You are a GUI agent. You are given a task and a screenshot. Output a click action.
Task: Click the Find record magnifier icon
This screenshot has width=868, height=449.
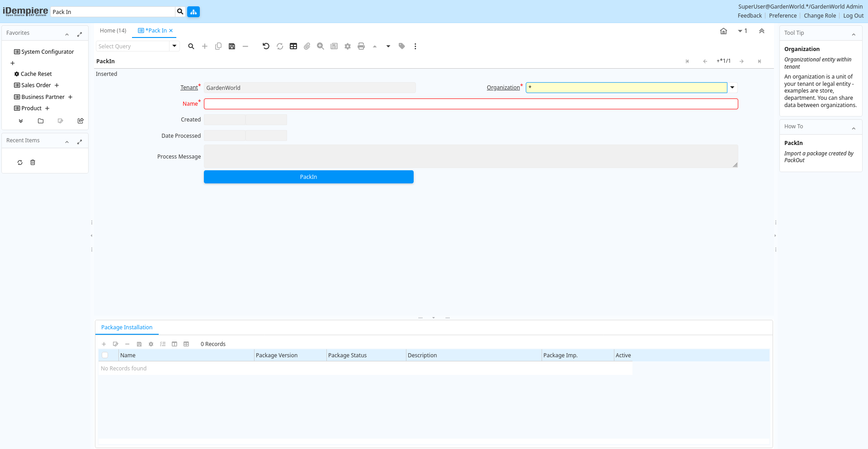click(x=191, y=46)
